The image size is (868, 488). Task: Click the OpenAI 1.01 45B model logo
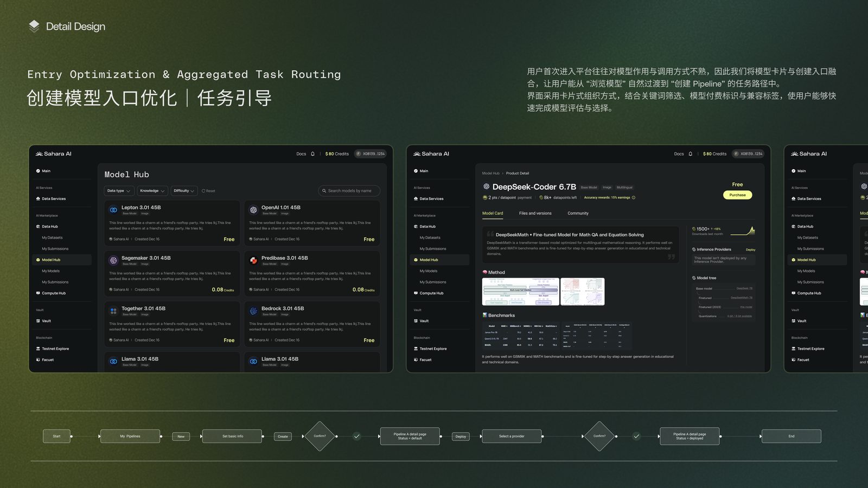pyautogui.click(x=253, y=210)
